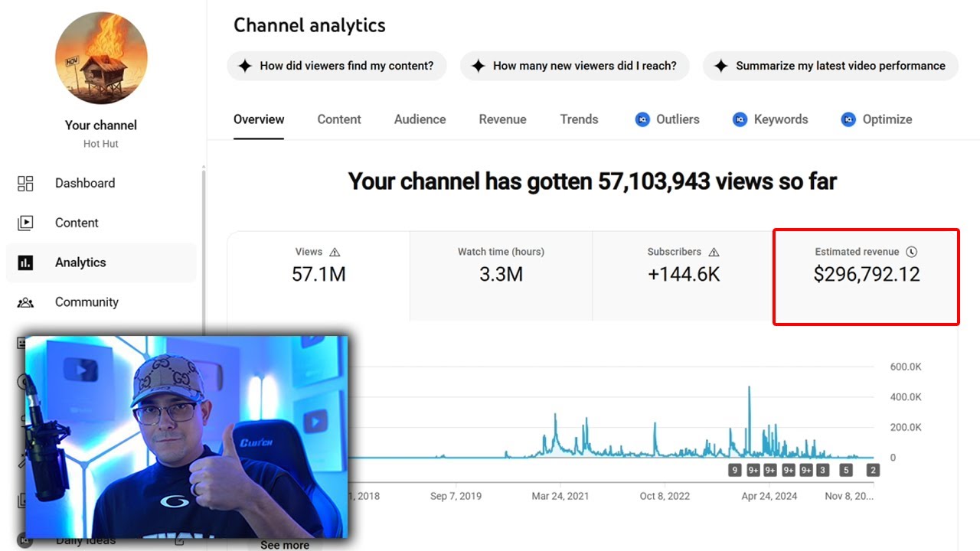Select the Subscribers metric card

point(684,275)
